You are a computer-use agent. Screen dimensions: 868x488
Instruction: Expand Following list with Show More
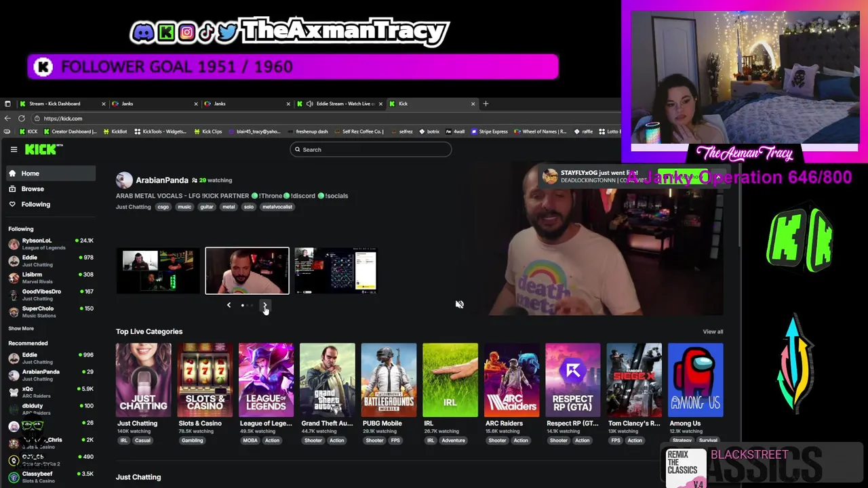point(21,328)
